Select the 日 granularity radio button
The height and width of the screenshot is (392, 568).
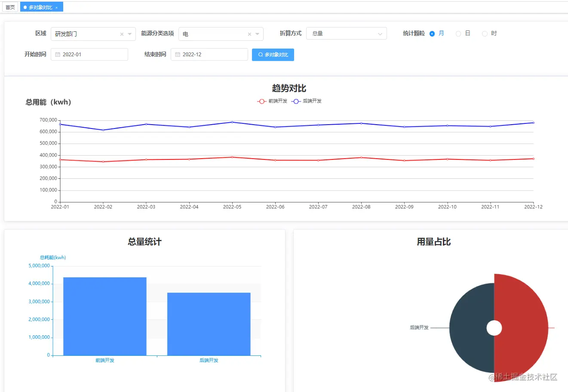tap(458, 34)
